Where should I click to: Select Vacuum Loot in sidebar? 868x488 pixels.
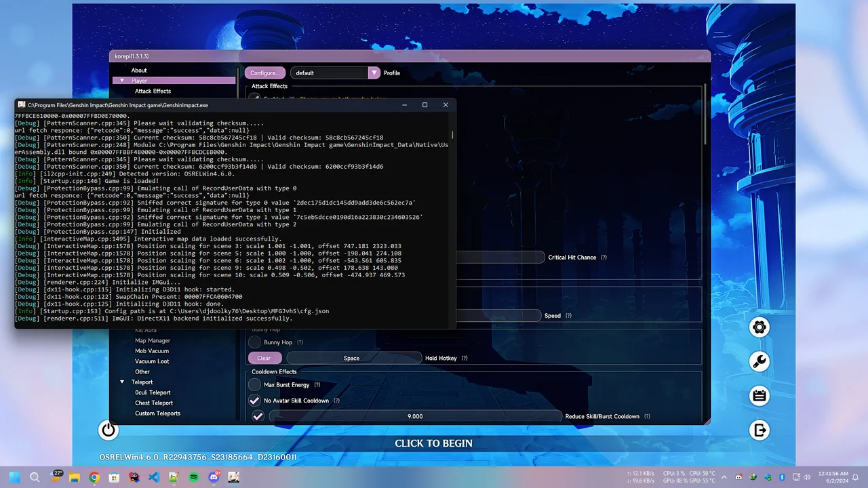point(152,361)
